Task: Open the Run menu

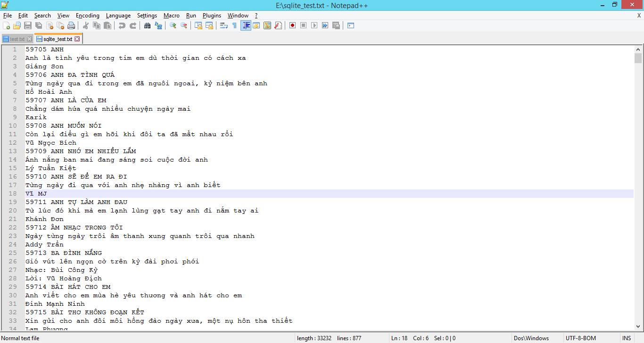Action: (191, 16)
